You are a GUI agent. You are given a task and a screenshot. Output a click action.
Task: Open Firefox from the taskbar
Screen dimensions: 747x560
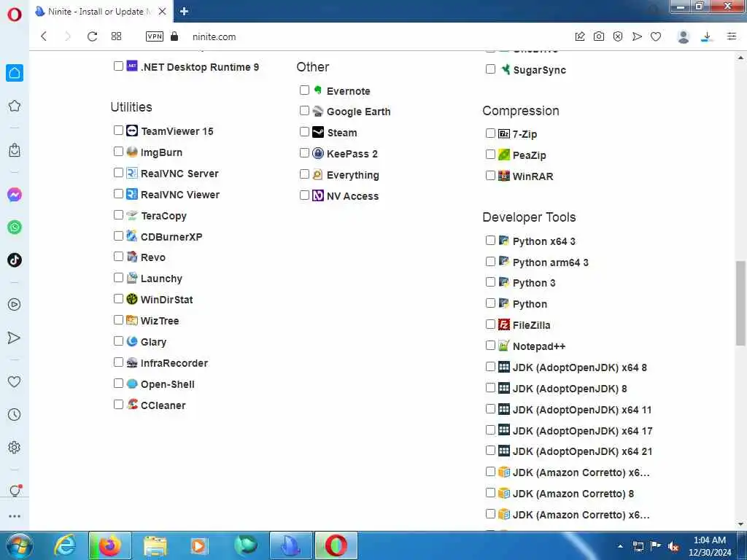click(109, 545)
